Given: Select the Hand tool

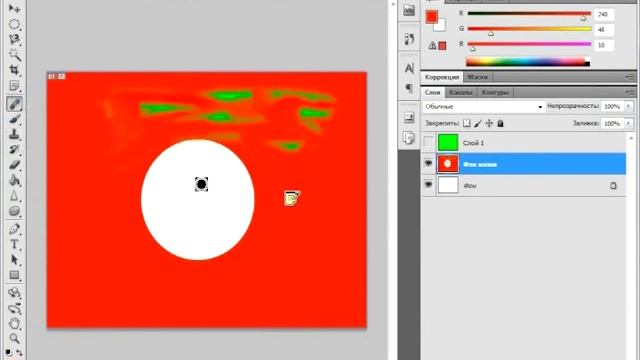Looking at the screenshot, I should [14, 323].
